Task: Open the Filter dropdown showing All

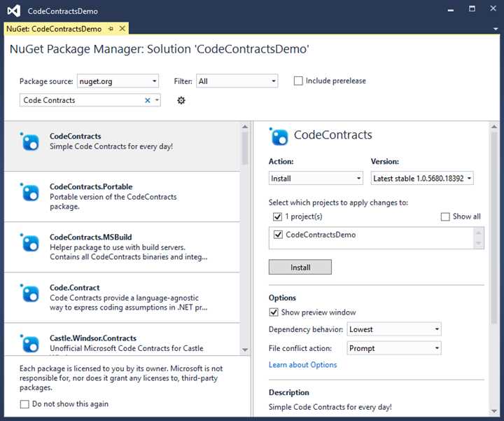Action: pyautogui.click(x=237, y=81)
